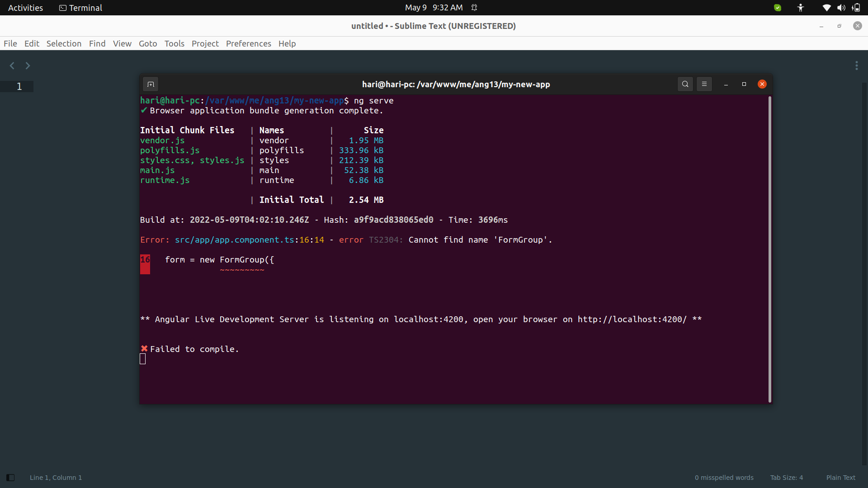Click Activities in the top bar
Screen dimensions: 868x488
[25, 7]
